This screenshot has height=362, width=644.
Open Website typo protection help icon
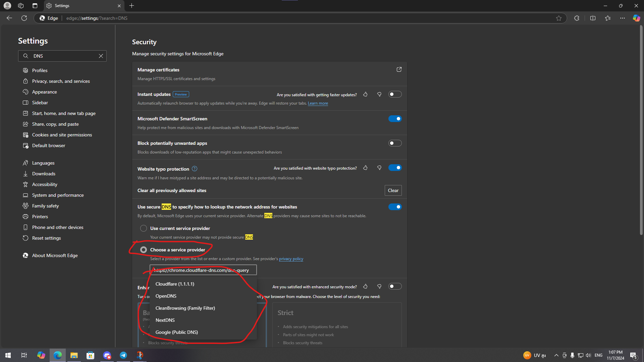point(195,169)
